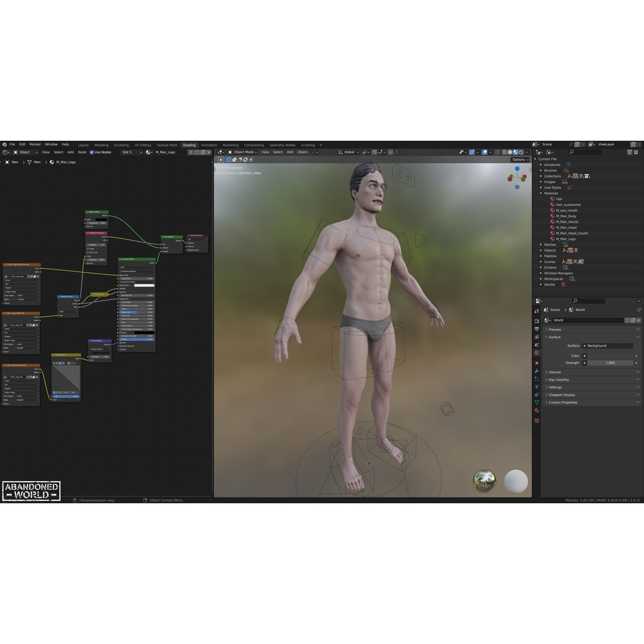Viewport: 644px width, 644px height.
Task: Open the File menu
Action: 13,144
